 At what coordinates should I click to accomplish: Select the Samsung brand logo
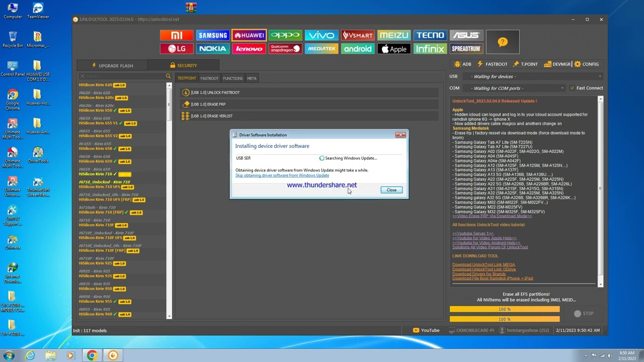coord(213,35)
